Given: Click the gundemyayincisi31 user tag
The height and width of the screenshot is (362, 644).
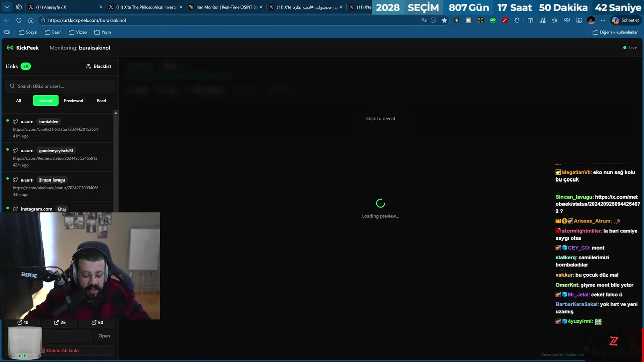Looking at the screenshot, I should pos(56,151).
